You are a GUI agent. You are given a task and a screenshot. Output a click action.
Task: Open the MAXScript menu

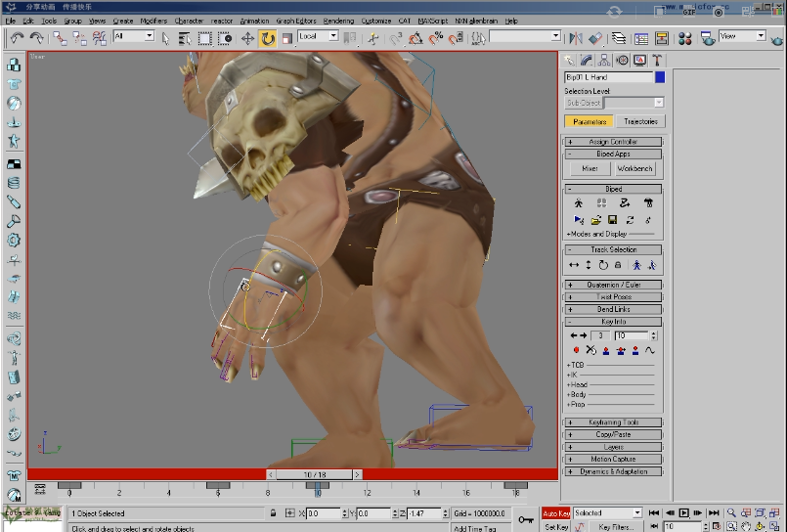(x=433, y=21)
